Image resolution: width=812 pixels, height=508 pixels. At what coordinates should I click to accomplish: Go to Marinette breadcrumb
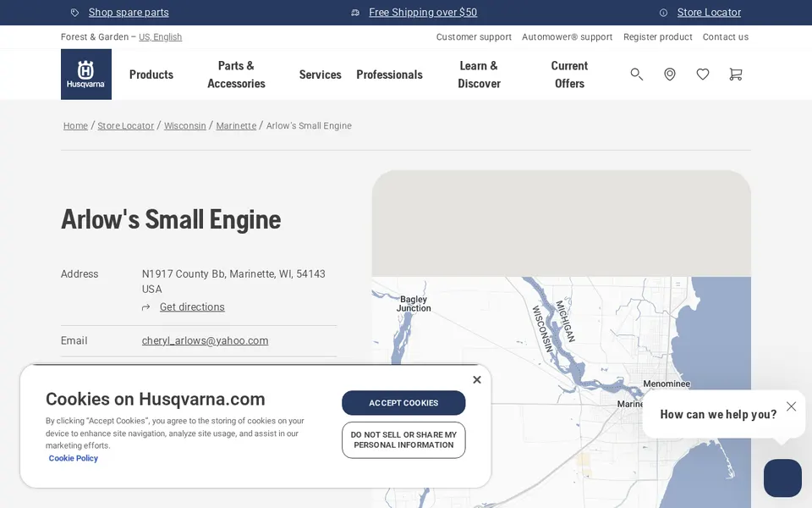[236, 126]
